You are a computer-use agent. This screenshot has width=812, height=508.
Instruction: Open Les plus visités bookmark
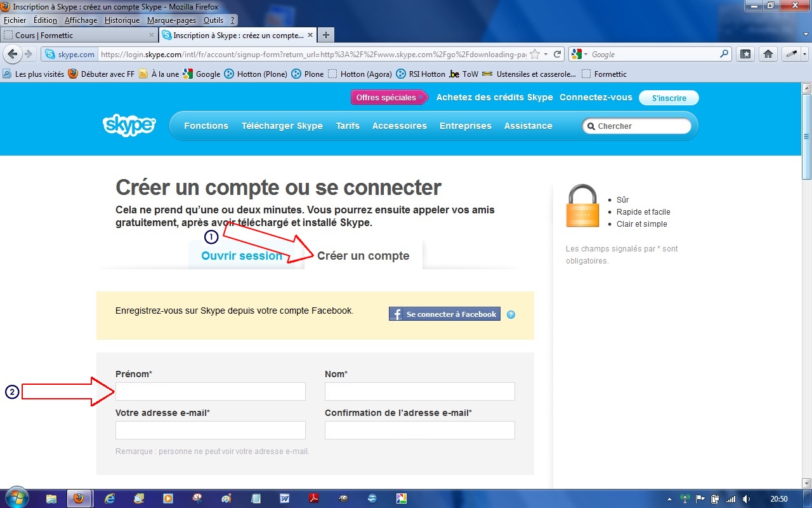click(x=34, y=74)
